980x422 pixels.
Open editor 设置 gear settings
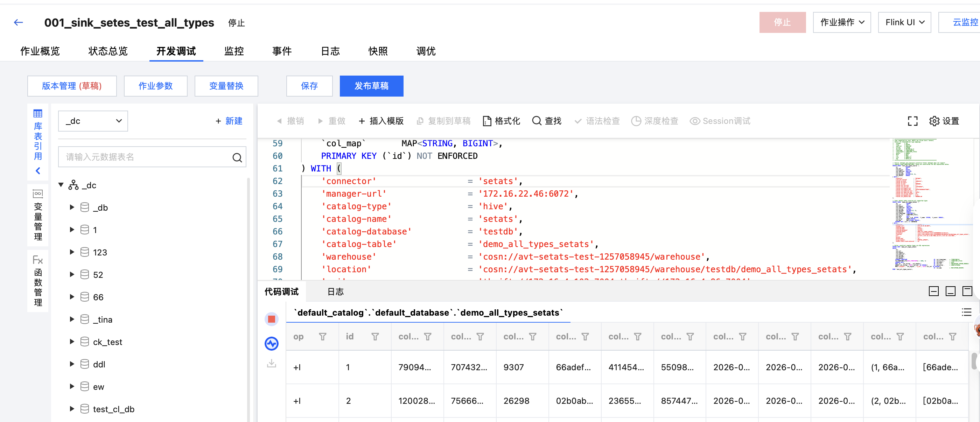point(944,121)
